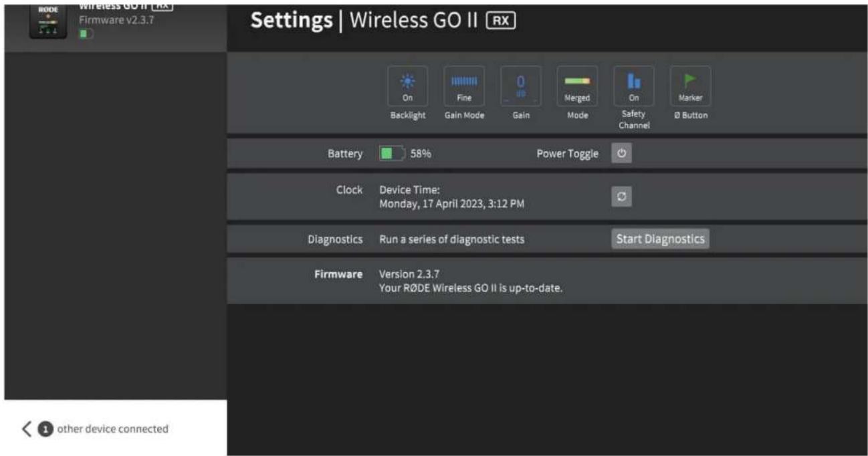Click the 58% battery level icon
The image size is (868, 456).
pos(392,154)
